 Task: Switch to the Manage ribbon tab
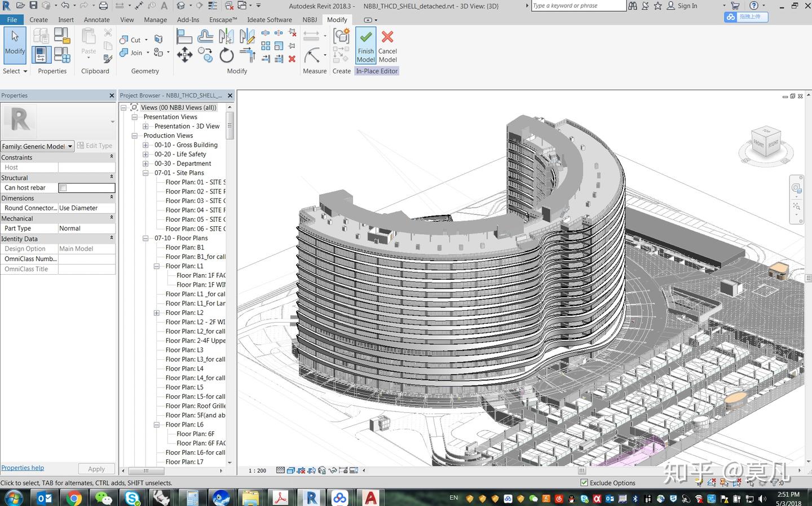click(155, 20)
